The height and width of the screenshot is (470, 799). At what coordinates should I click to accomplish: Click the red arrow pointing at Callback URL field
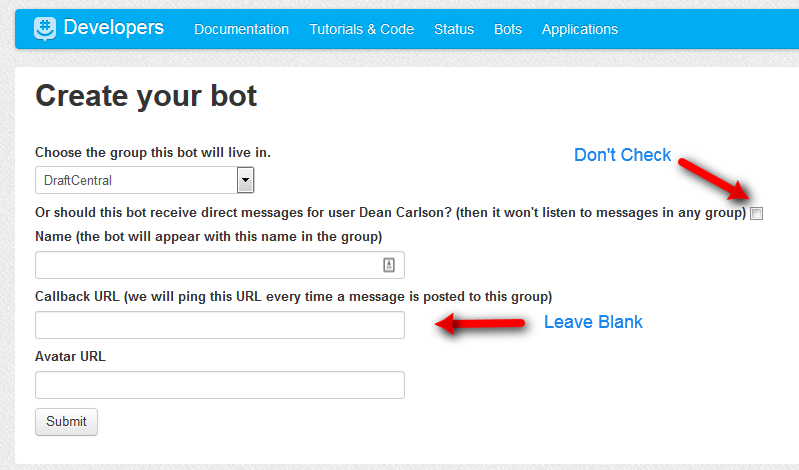click(483, 324)
